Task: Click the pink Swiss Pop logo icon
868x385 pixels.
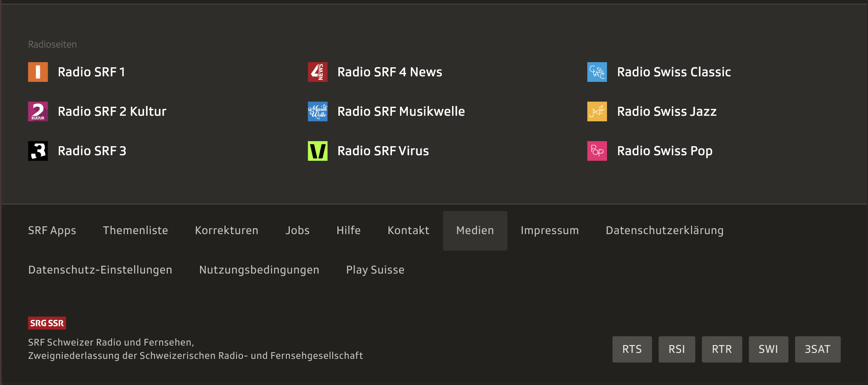Action: pyautogui.click(x=597, y=151)
